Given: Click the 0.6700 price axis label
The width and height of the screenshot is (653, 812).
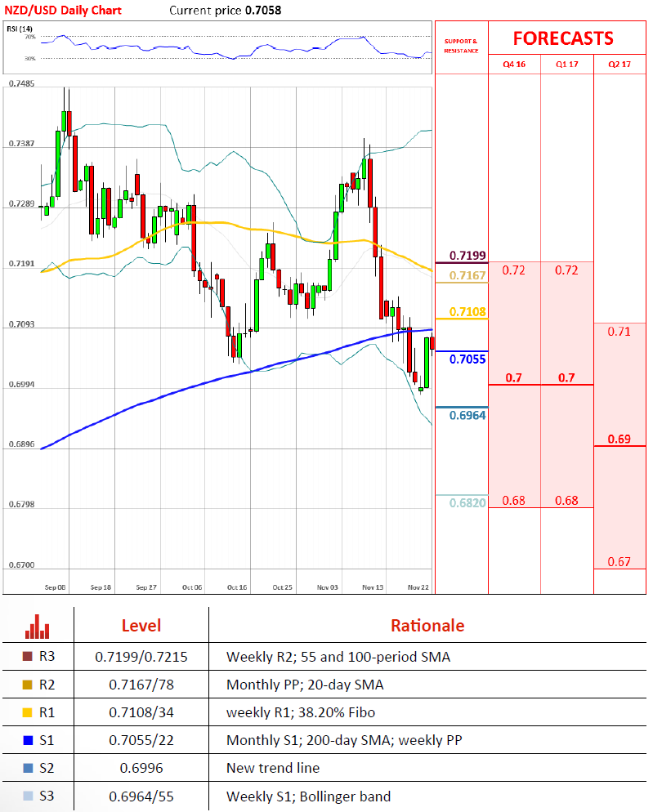Looking at the screenshot, I should [x=21, y=565].
